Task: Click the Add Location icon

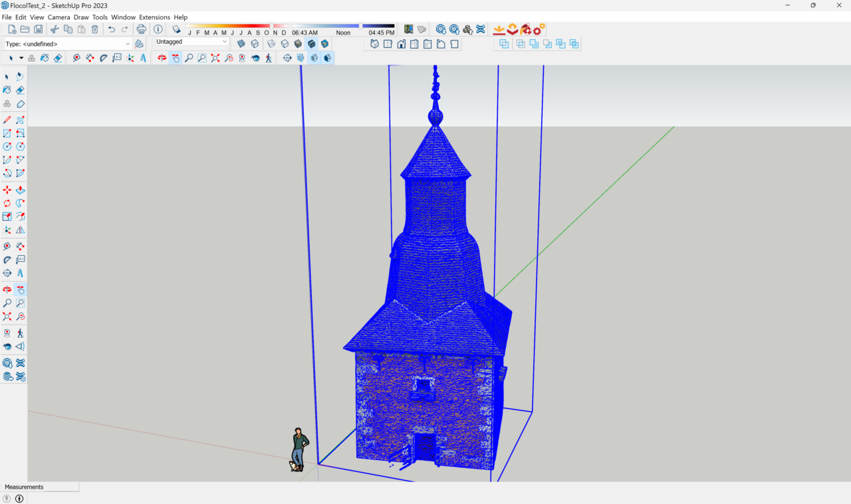Action: [408, 29]
